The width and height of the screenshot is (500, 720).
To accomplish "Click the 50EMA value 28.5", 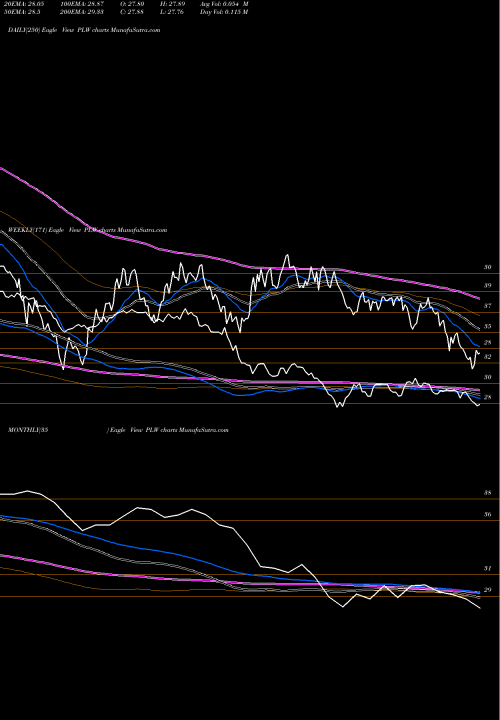I will [x=21, y=12].
